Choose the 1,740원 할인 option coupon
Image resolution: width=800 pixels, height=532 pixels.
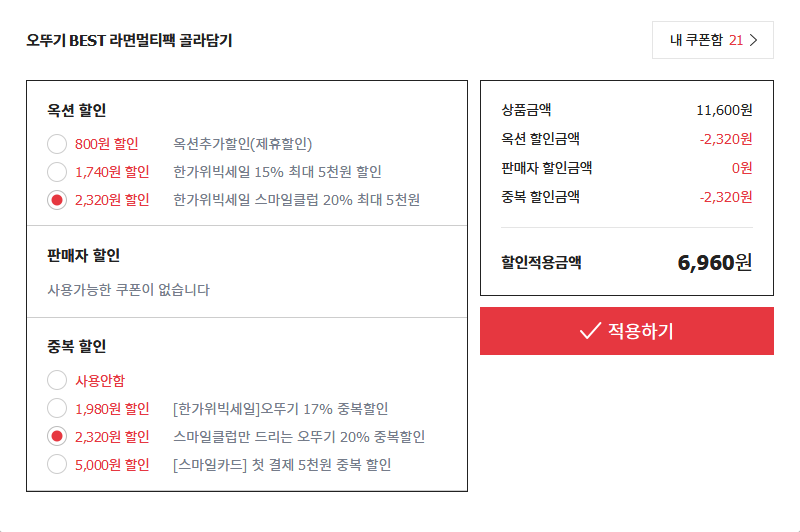[57, 172]
